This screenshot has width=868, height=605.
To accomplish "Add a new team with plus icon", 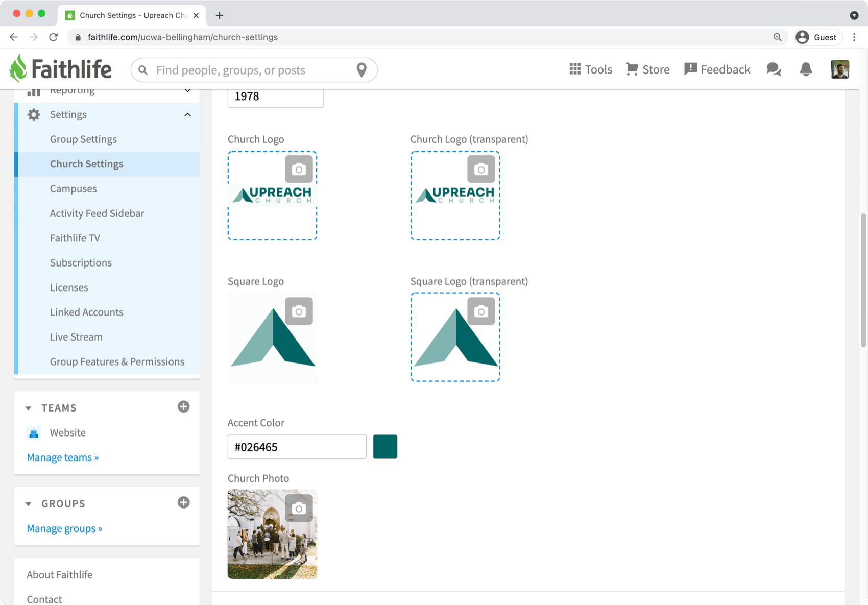I will 184,407.
